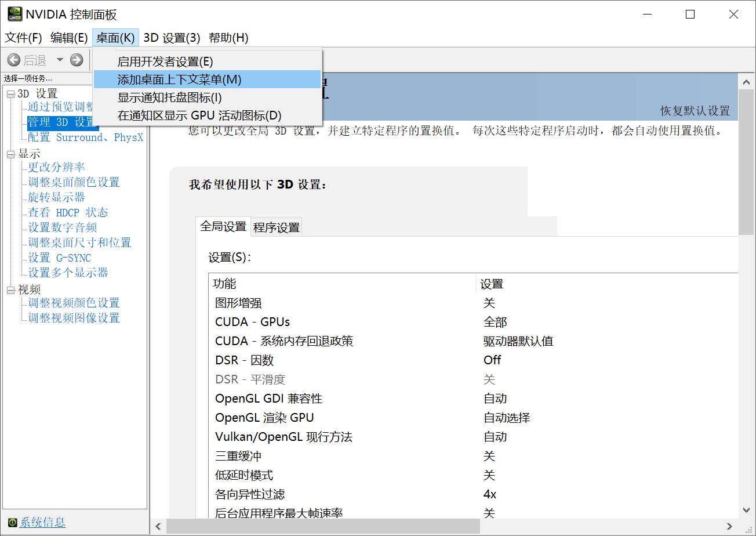Click the horizontal scrollbar thumb
This screenshot has height=536, width=756.
click(x=323, y=527)
